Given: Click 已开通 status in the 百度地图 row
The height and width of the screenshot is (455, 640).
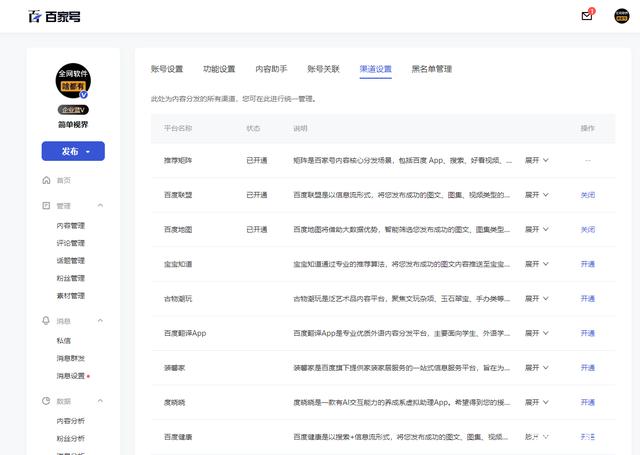Looking at the screenshot, I should [257, 229].
